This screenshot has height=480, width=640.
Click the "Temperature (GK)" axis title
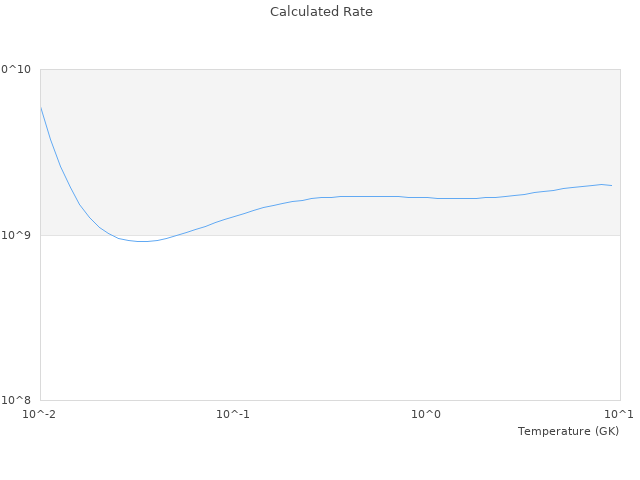pyautogui.click(x=568, y=431)
